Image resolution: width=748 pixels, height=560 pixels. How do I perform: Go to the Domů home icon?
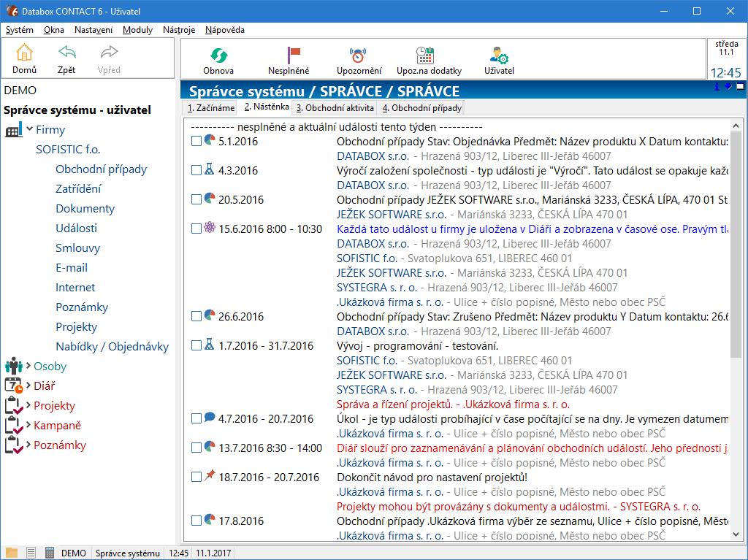tap(24, 53)
